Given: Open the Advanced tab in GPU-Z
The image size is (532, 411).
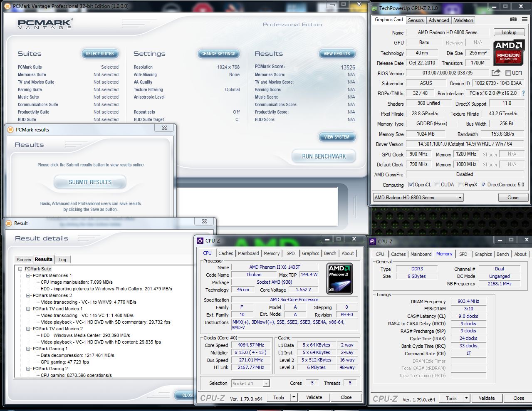Looking at the screenshot, I should click(439, 20).
